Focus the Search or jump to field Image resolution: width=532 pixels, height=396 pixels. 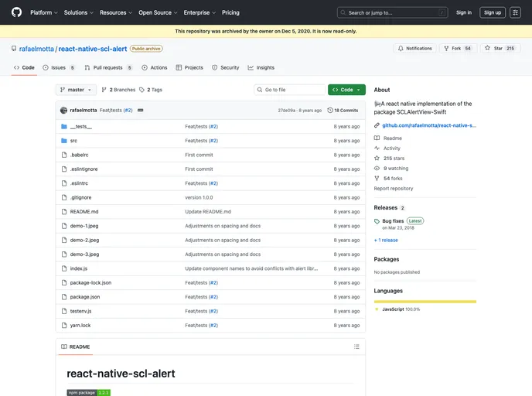tap(392, 12)
